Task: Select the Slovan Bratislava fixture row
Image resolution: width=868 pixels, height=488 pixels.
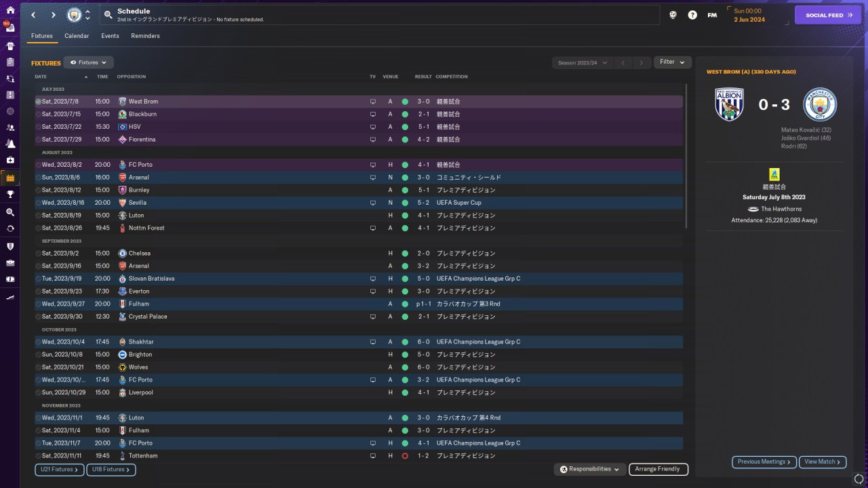Action: tap(359, 279)
